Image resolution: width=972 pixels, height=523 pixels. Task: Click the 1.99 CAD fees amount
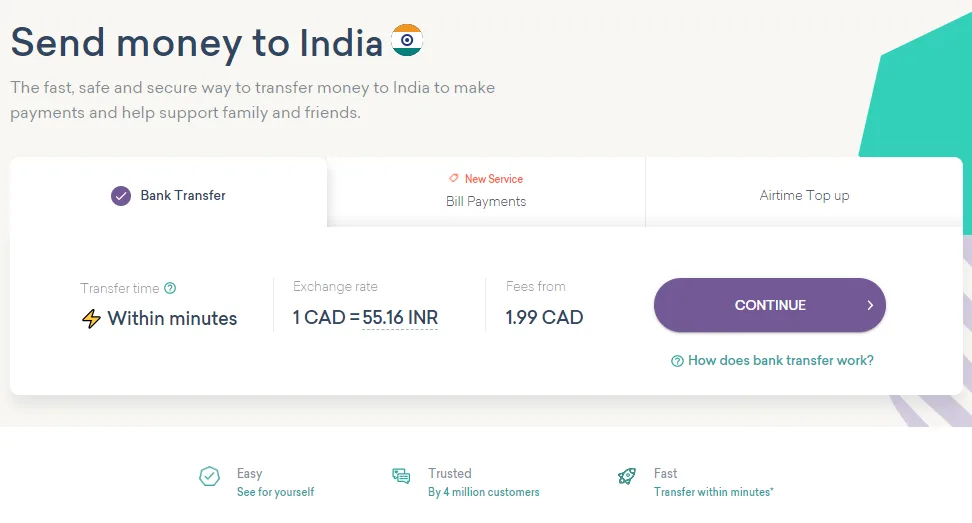[x=544, y=318]
